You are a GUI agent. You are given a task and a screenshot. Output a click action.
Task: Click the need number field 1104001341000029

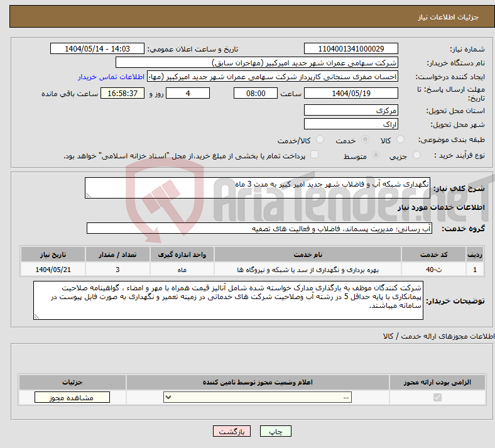pyautogui.click(x=351, y=48)
